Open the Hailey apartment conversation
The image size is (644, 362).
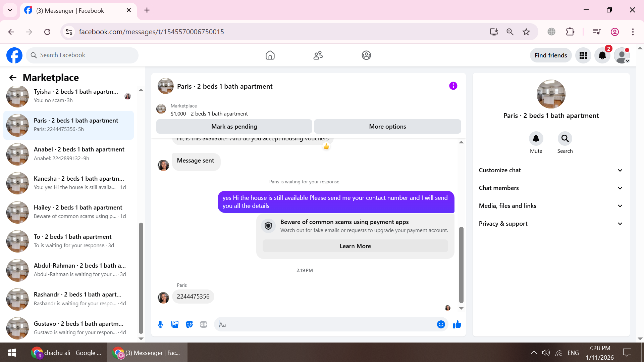69,212
